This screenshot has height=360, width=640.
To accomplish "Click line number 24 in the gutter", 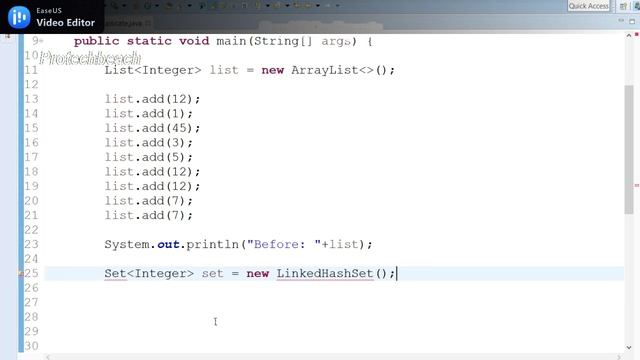I will pos(31,259).
